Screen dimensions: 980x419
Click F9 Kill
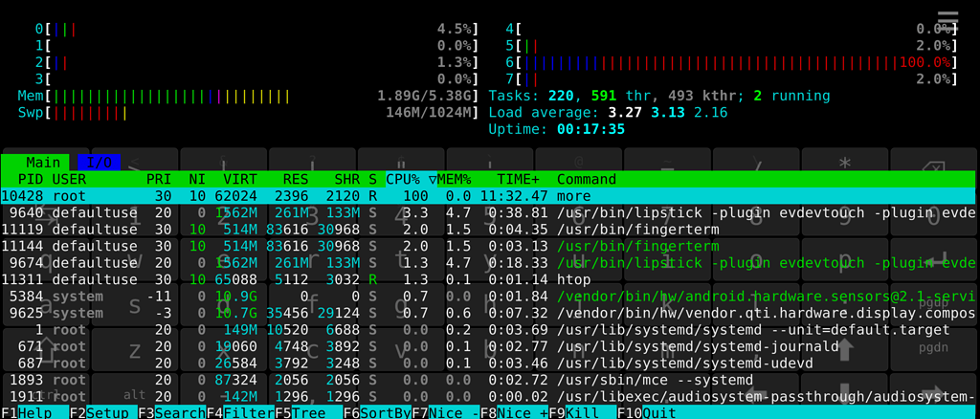(x=583, y=412)
